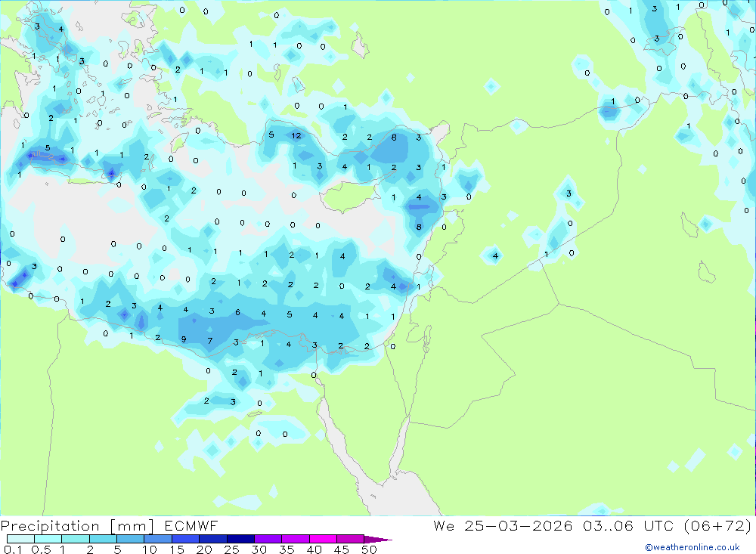Click the 'Precipitation [mm]' title text

[77, 526]
